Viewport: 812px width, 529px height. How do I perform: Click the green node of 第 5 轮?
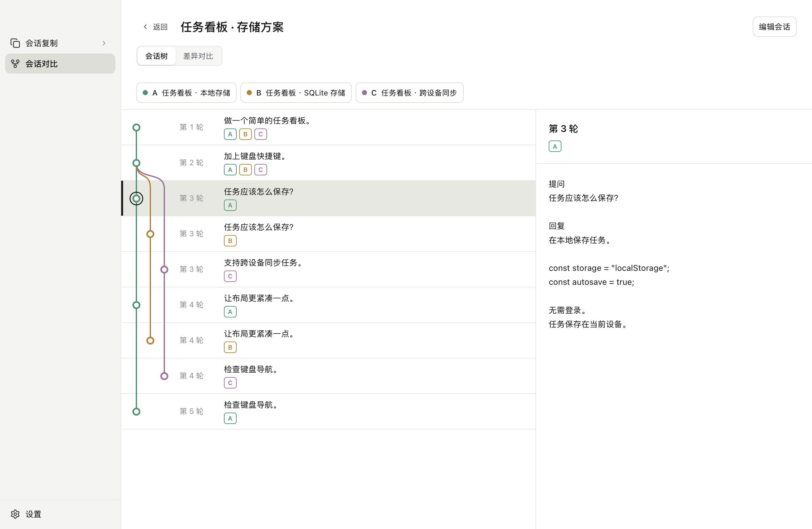(x=136, y=412)
